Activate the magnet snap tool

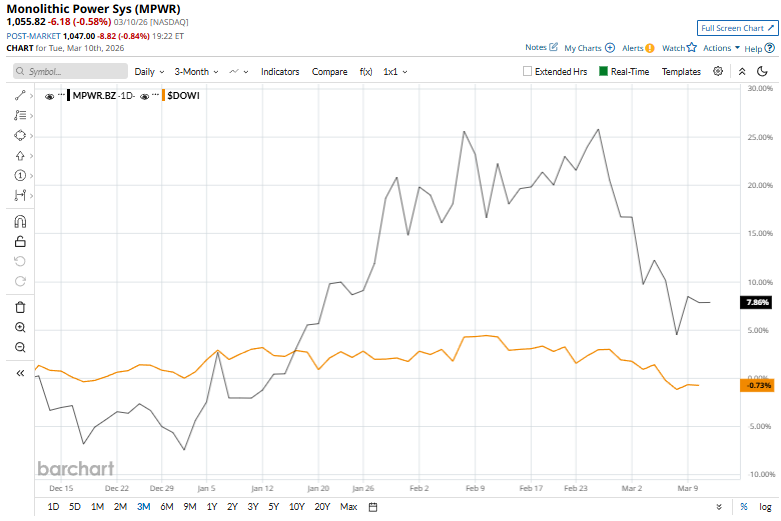(20, 222)
